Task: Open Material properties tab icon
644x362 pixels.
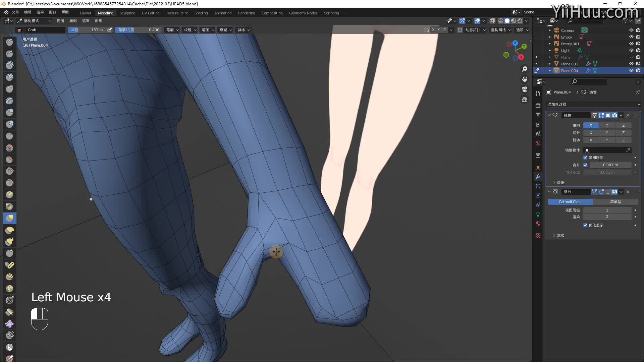Action: [538, 224]
